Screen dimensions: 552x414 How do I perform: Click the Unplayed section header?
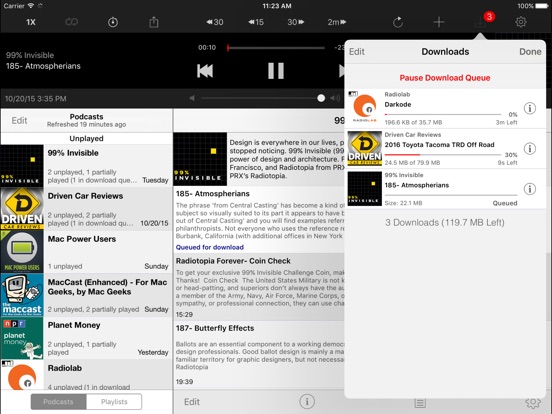[87, 138]
